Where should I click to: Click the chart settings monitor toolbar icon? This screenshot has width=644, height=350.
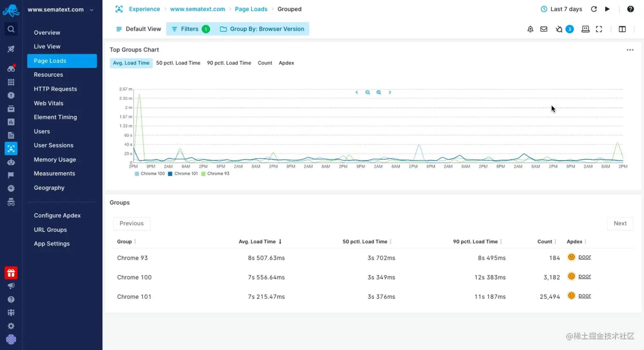586,29
